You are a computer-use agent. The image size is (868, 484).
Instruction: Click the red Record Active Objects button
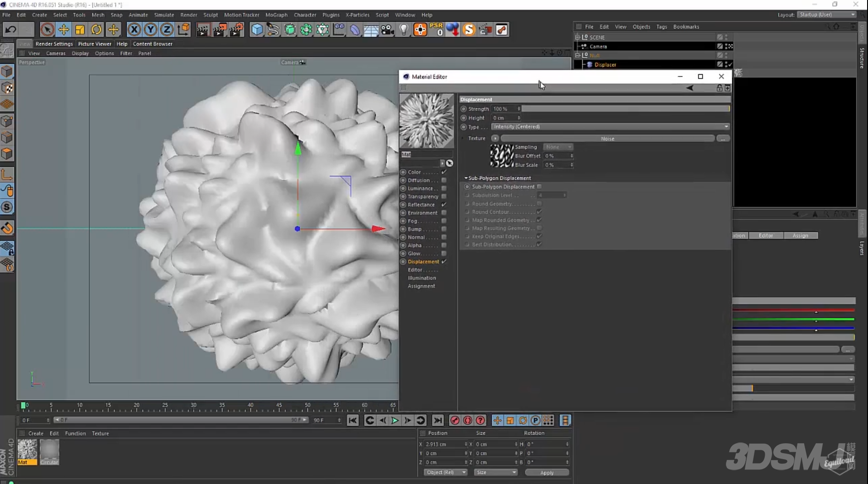click(455, 421)
